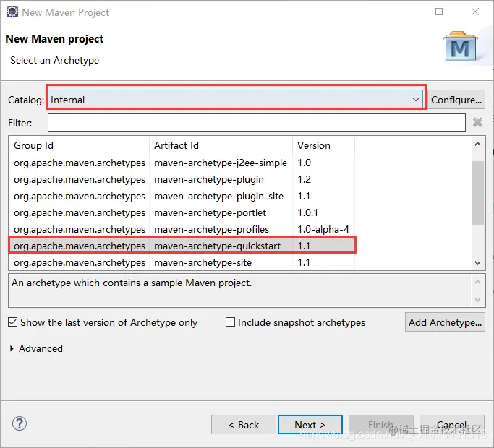Image resolution: width=494 pixels, height=448 pixels.
Task: Select the maven-archetype-portlet row
Action: pos(182,213)
